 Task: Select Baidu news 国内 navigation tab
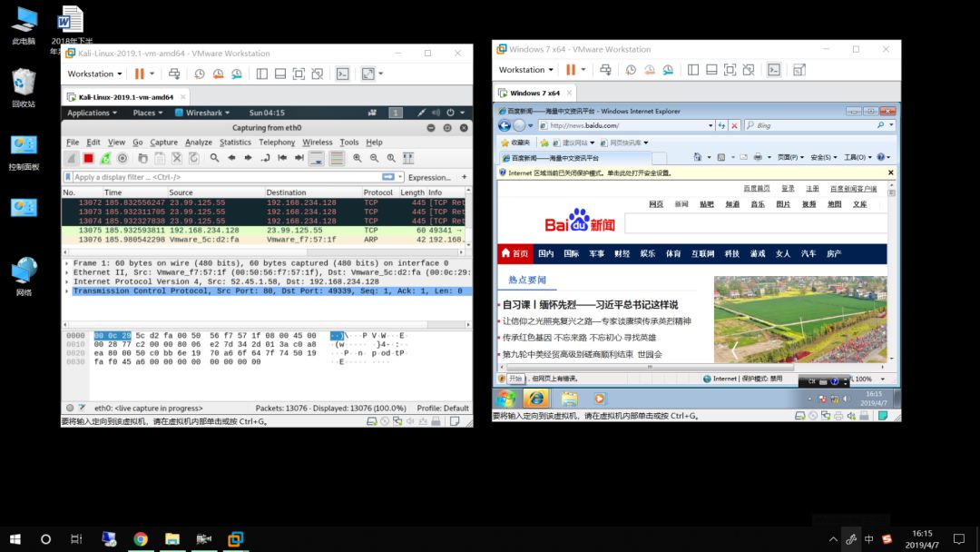point(546,254)
